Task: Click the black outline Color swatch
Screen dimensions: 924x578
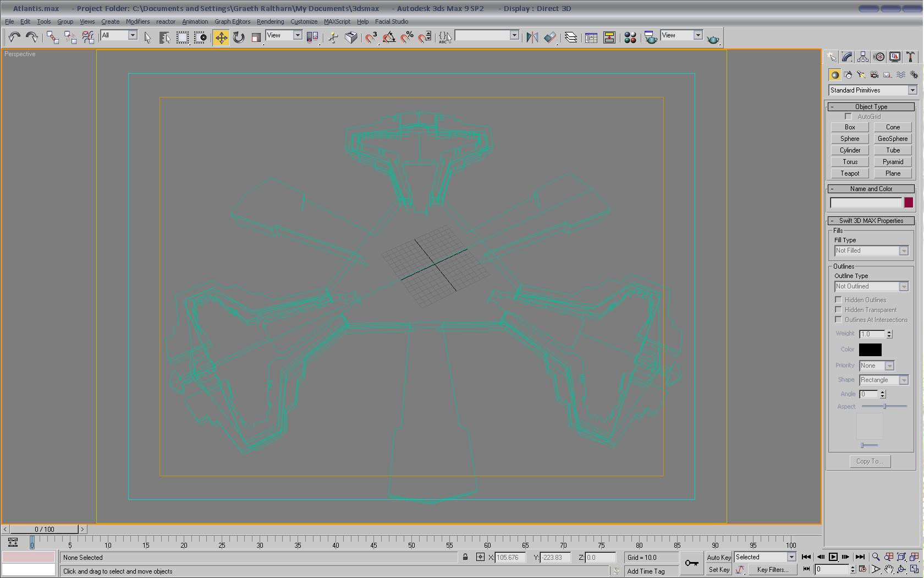Action: [870, 350]
